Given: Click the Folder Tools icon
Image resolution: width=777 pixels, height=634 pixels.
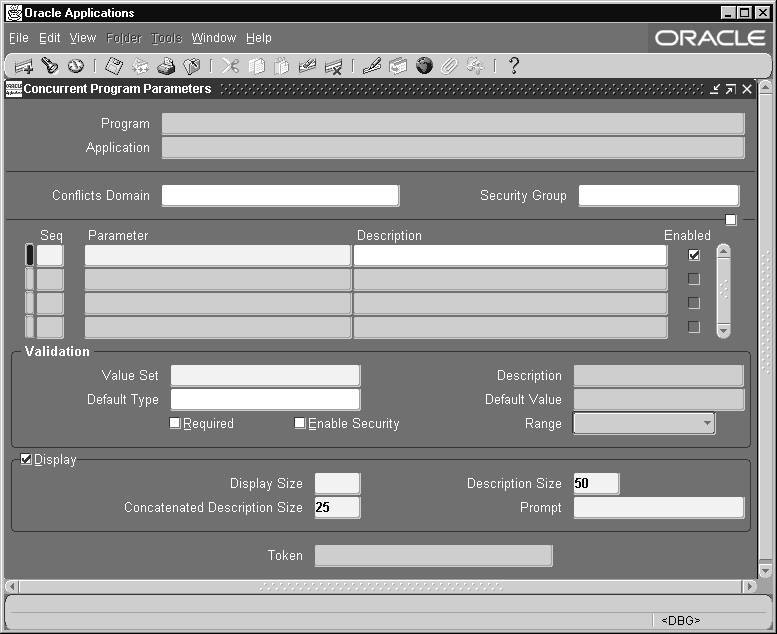Looking at the screenshot, I should pos(475,66).
